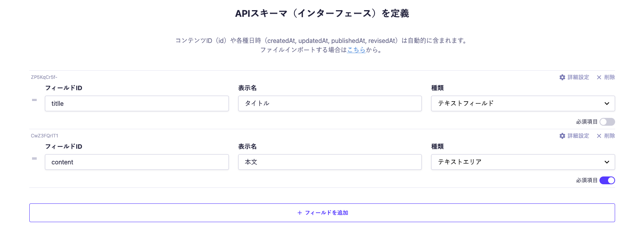Click the 表示名 input showing 本文
This screenshot has width=644, height=244.
pyautogui.click(x=330, y=162)
